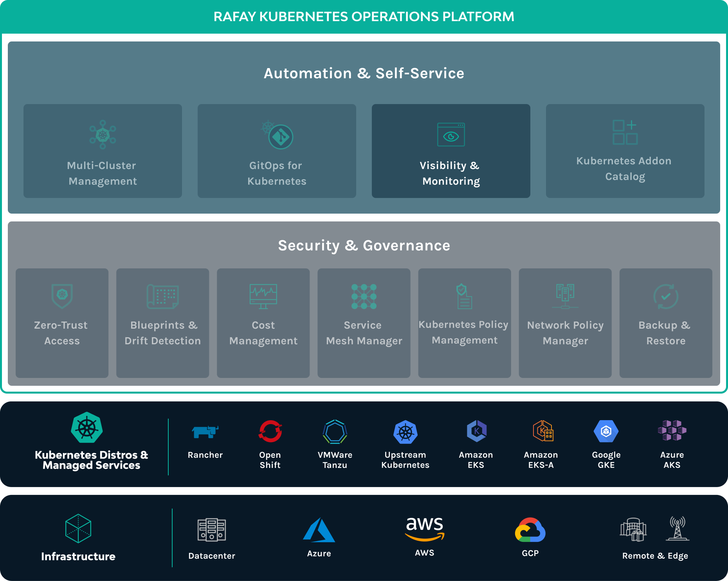Click the Remote & Edge antenna tower icon
The height and width of the screenshot is (581, 728).
pyautogui.click(x=678, y=528)
